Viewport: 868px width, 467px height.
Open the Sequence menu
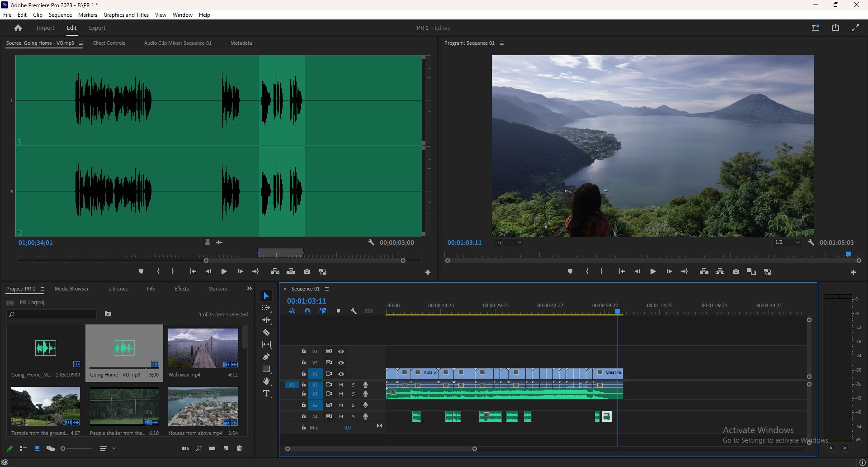pos(60,15)
